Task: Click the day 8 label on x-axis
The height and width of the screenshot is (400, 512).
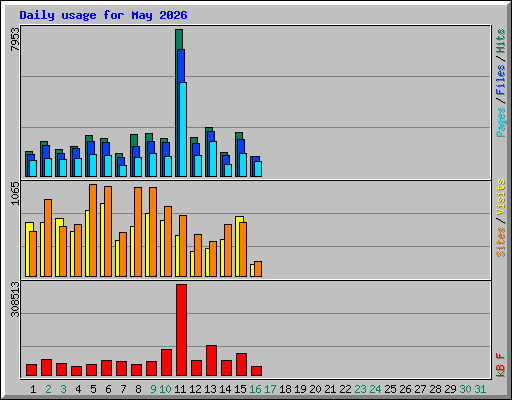Action: [x=138, y=389]
